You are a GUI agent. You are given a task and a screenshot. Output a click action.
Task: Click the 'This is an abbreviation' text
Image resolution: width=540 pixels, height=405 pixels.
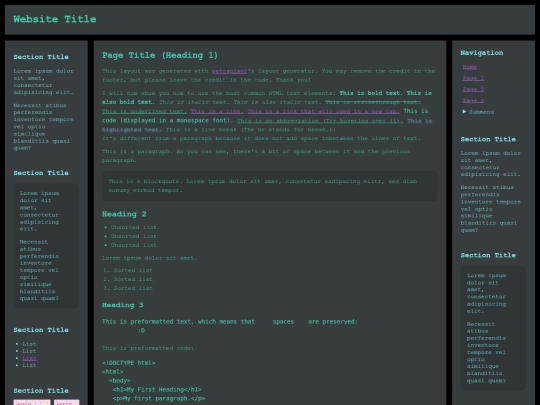point(320,121)
